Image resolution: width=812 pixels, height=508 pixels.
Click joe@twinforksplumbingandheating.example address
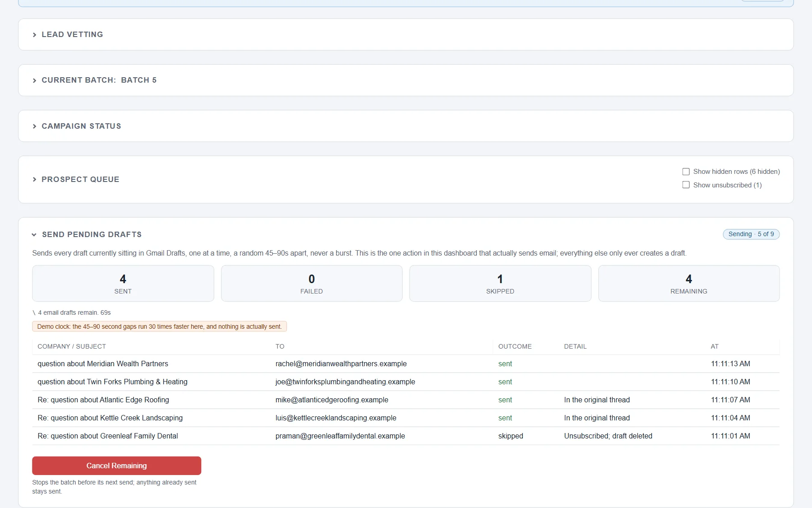345,382
